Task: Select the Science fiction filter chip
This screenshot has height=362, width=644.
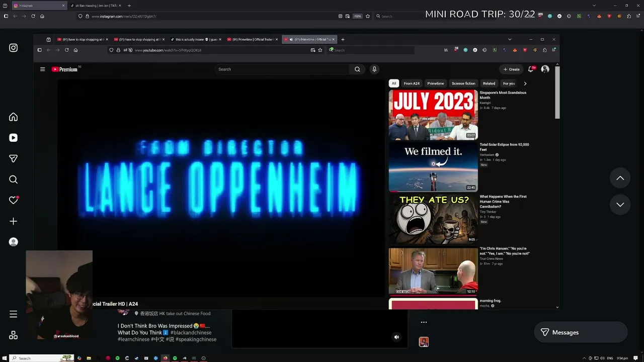Action: click(463, 83)
